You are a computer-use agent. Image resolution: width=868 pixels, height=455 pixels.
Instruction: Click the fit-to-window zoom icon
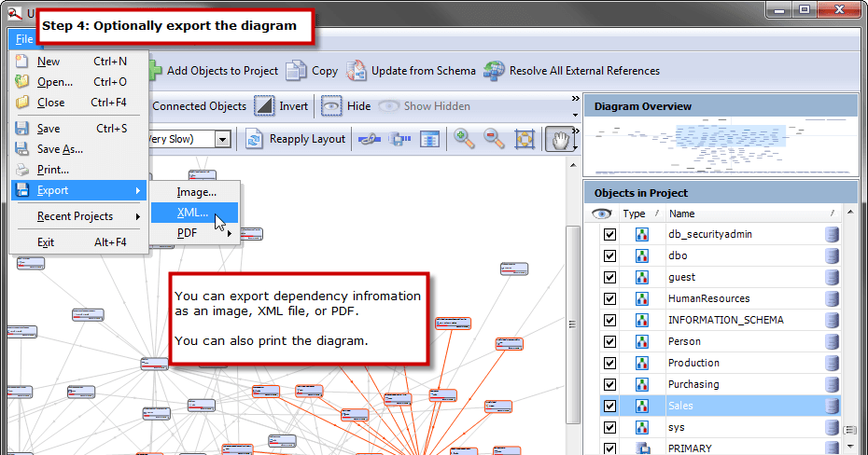tap(525, 139)
